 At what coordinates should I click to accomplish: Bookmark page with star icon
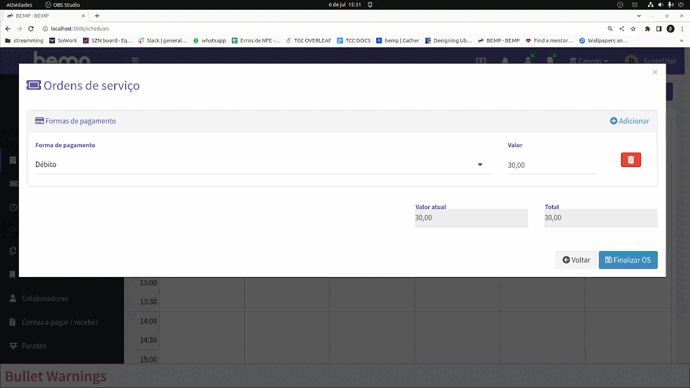point(633,29)
